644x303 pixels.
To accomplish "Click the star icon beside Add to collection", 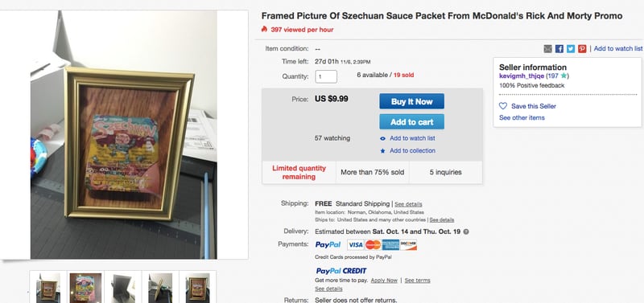I will pyautogui.click(x=383, y=151).
